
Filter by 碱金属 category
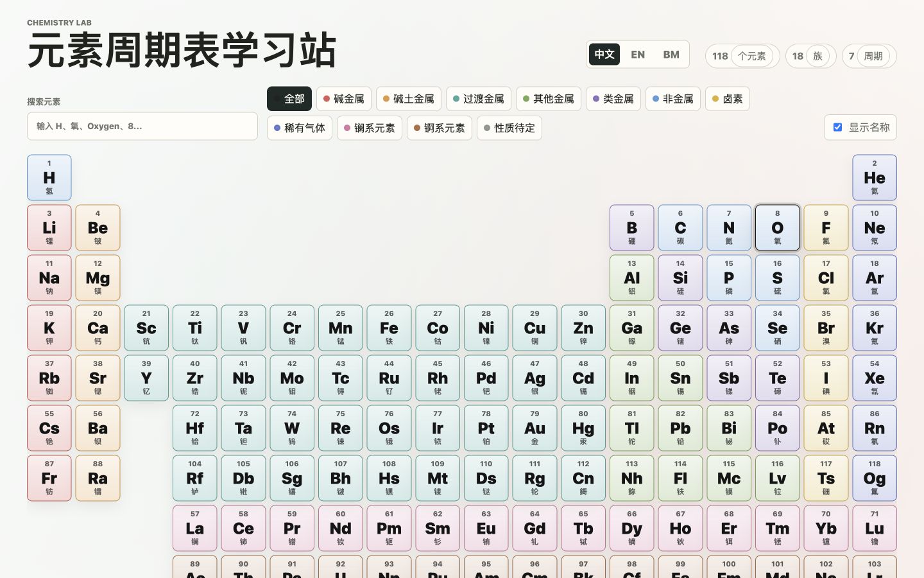(344, 99)
